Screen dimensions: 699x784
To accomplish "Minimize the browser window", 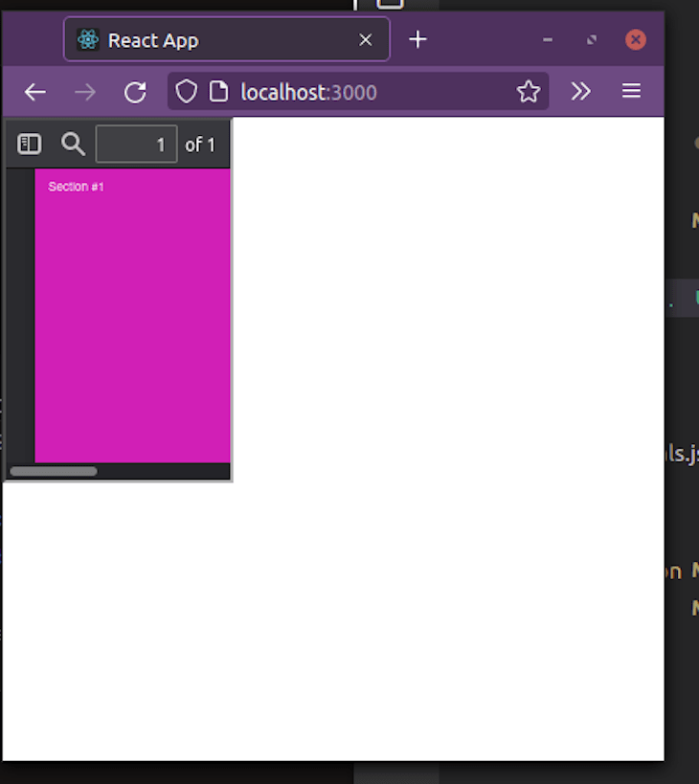I will click(x=548, y=39).
